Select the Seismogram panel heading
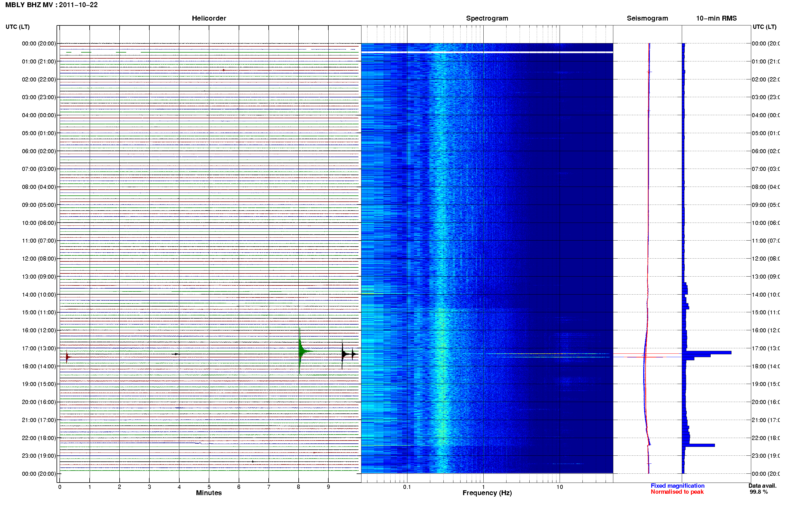The image size is (812, 508). (x=647, y=18)
